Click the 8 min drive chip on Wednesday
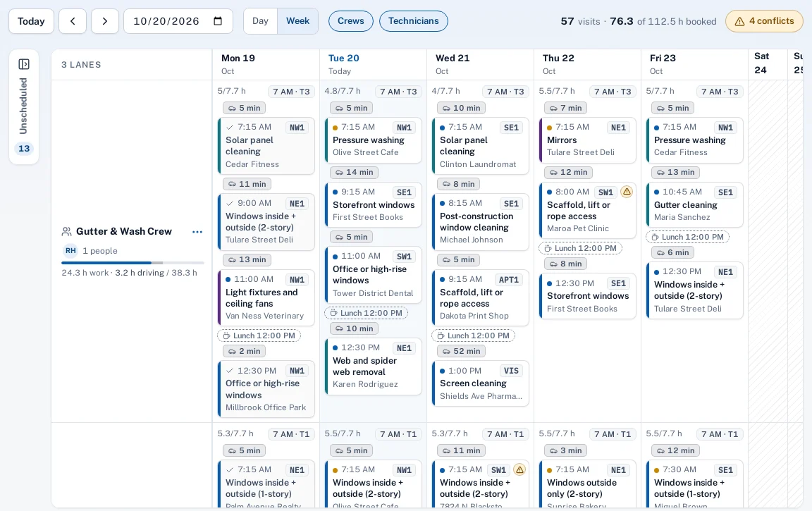812x511 pixels. (x=458, y=184)
